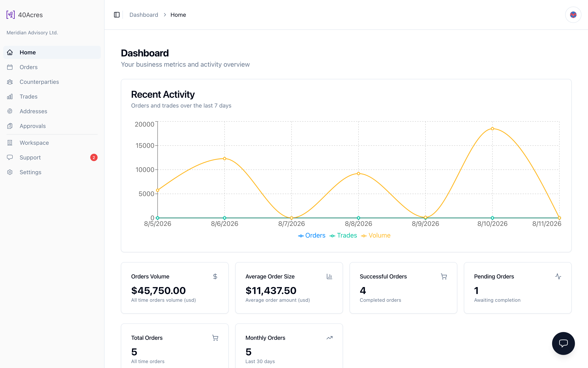Viewport: 588px width, 368px height.
Task: Click "Completed orders" caption
Action: (x=380, y=300)
